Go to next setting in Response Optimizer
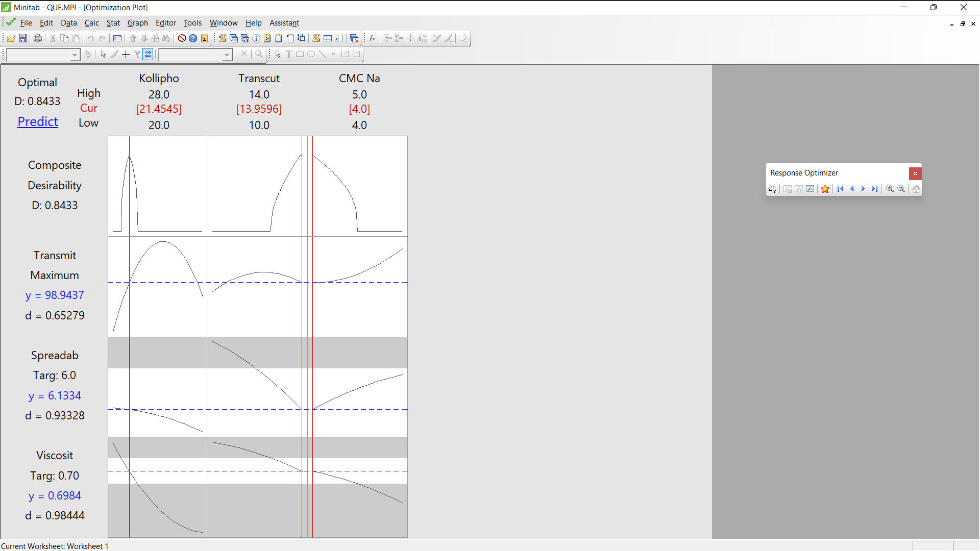 pyautogui.click(x=863, y=189)
